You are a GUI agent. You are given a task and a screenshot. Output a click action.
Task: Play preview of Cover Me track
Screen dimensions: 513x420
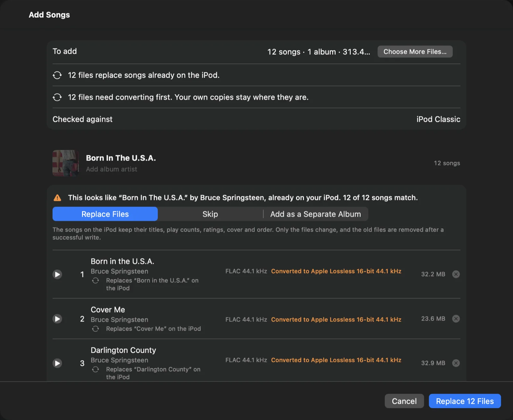click(57, 319)
